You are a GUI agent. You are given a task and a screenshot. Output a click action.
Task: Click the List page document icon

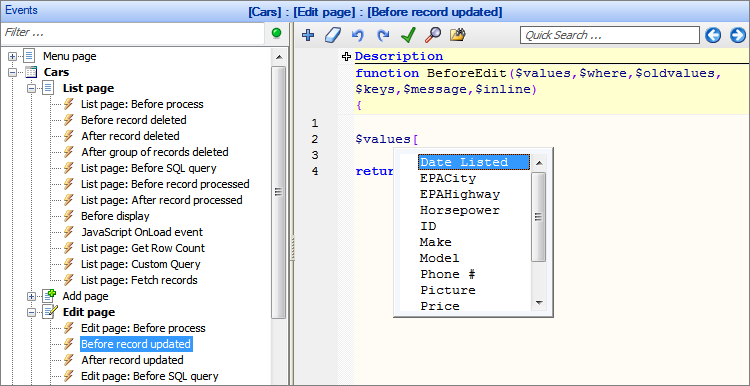tap(48, 88)
